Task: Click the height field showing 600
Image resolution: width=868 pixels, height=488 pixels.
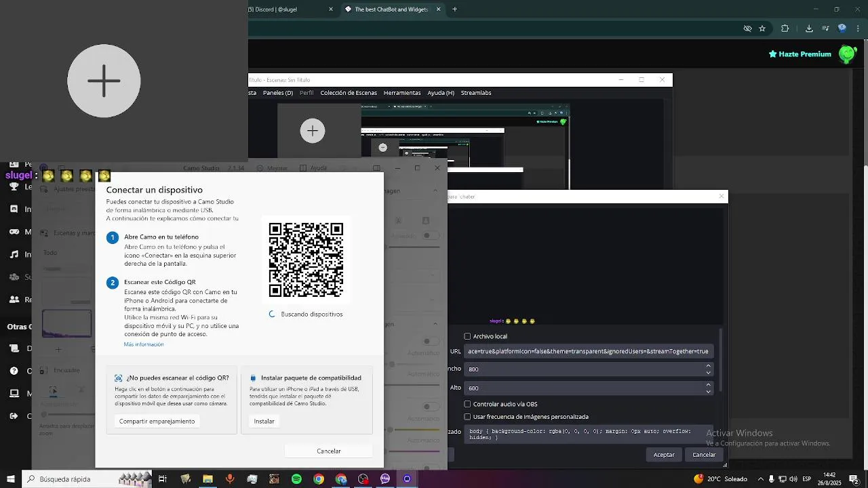Action: 589,388
